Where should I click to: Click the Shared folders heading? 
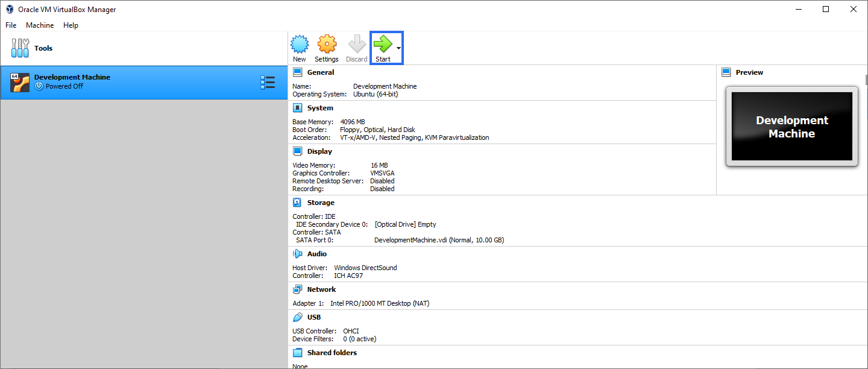(332, 353)
